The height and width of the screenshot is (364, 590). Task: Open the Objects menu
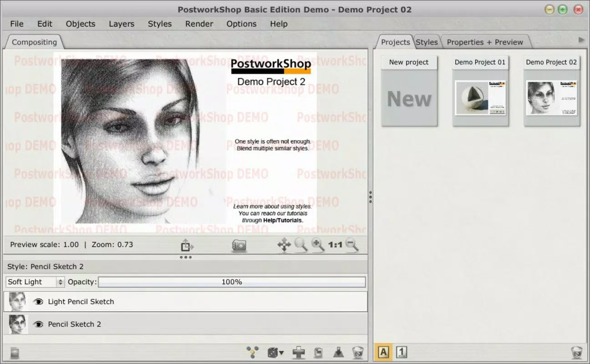(81, 24)
